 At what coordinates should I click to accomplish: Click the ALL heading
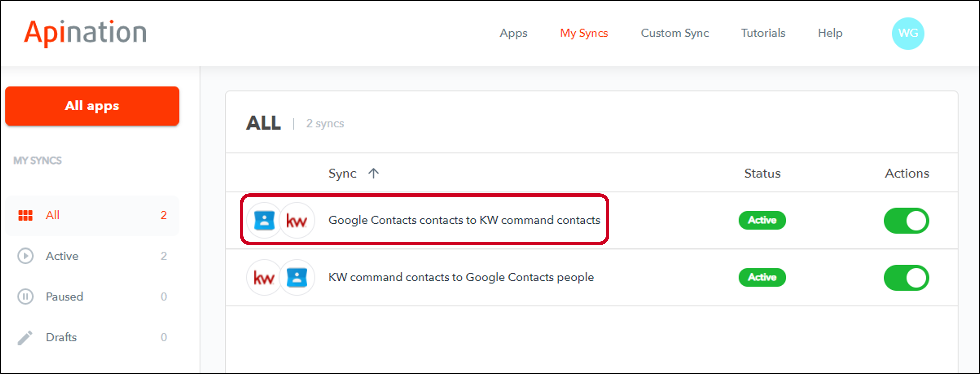263,123
